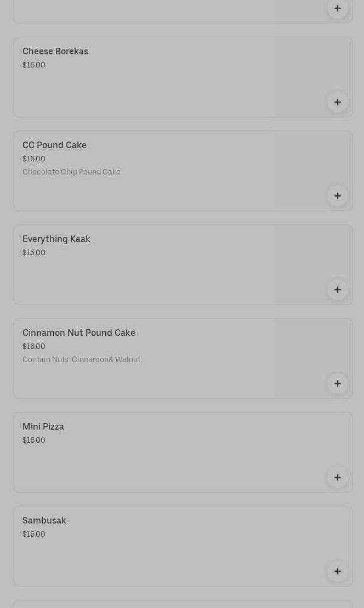
Task: Click the $16.00 price under CC Pound Cake
Action: click(34, 159)
